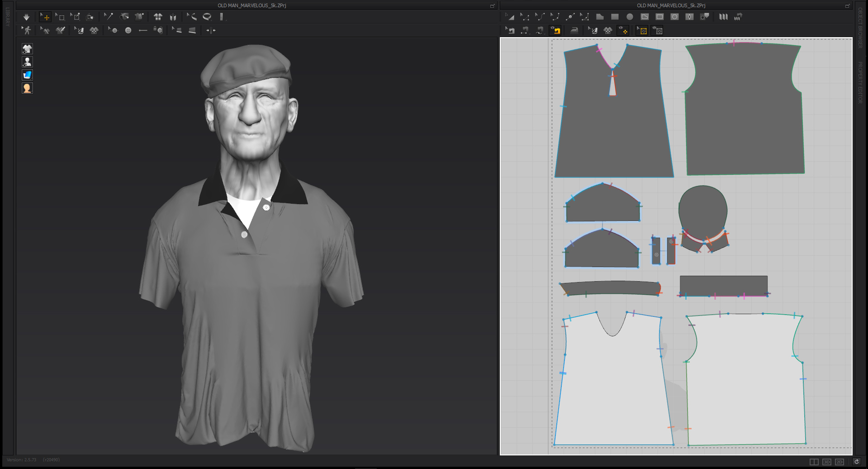
Task: Select the vertical ruler measure tool
Action: pyautogui.click(x=221, y=17)
